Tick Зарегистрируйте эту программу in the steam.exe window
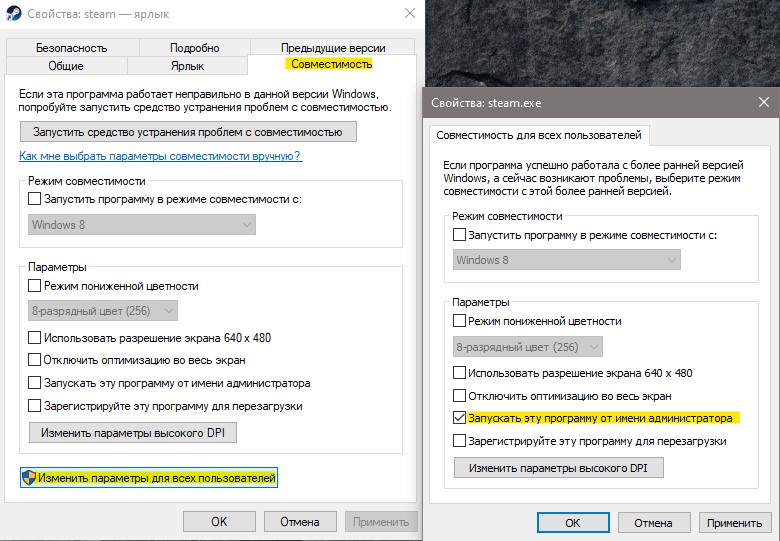Image resolution: width=780 pixels, height=541 pixels. [459, 441]
